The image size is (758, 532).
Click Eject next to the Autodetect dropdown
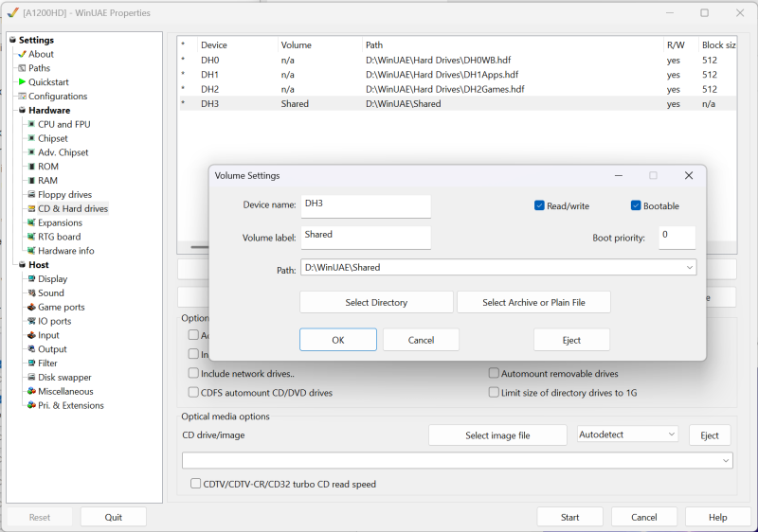[710, 434]
